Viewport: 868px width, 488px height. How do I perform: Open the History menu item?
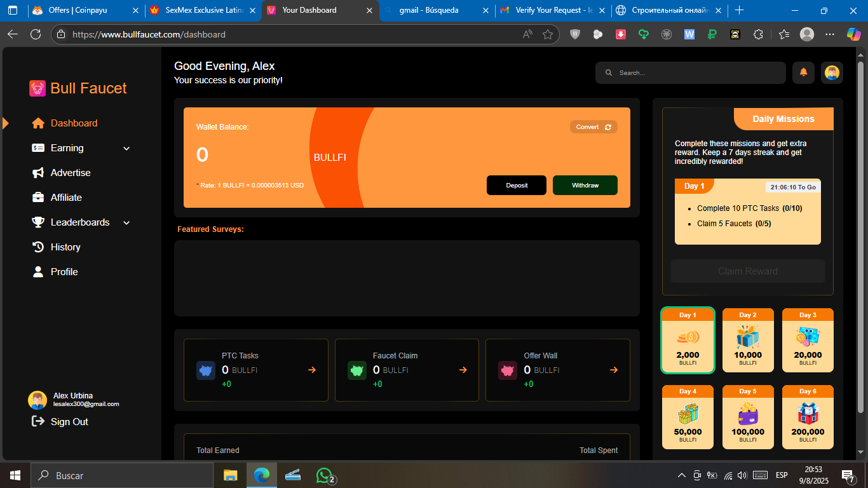click(x=65, y=247)
